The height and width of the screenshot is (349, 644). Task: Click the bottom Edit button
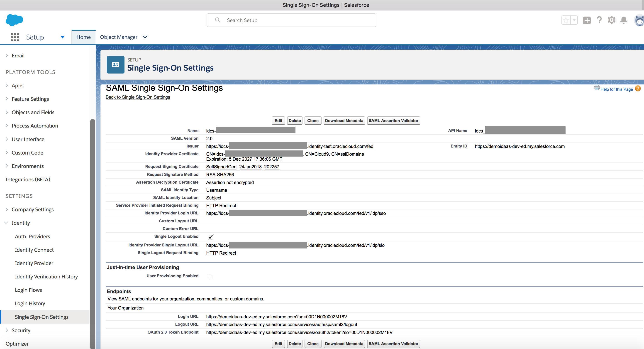(278, 344)
